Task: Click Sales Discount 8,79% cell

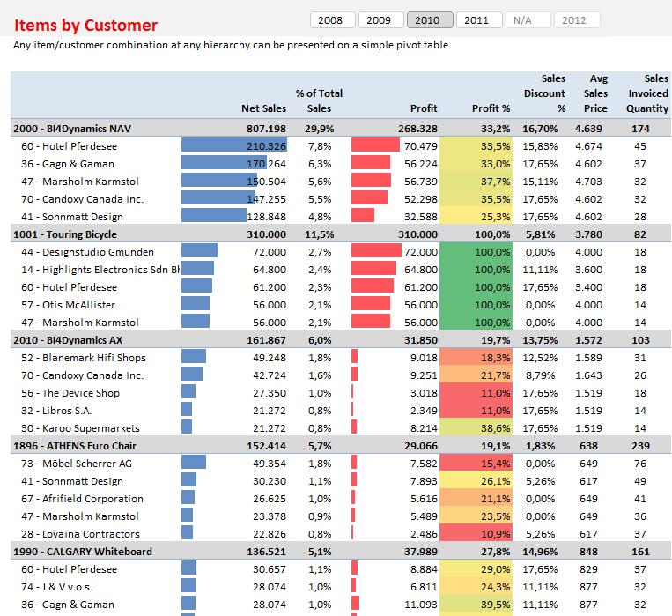Action: click(540, 375)
